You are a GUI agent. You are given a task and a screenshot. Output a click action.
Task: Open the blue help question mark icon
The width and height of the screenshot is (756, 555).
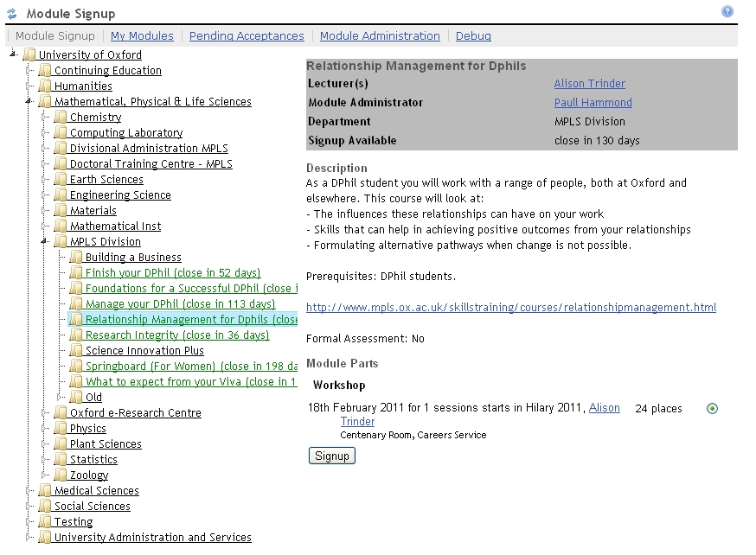coord(727,12)
